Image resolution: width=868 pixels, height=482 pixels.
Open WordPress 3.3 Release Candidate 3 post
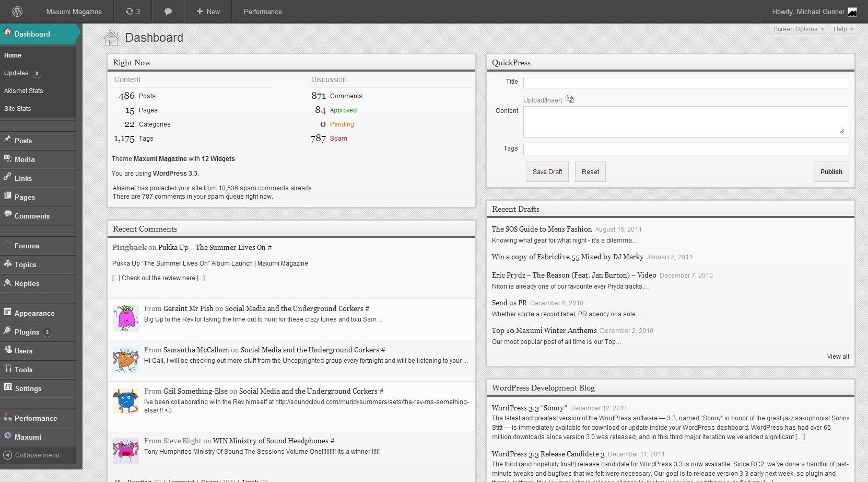coord(548,454)
